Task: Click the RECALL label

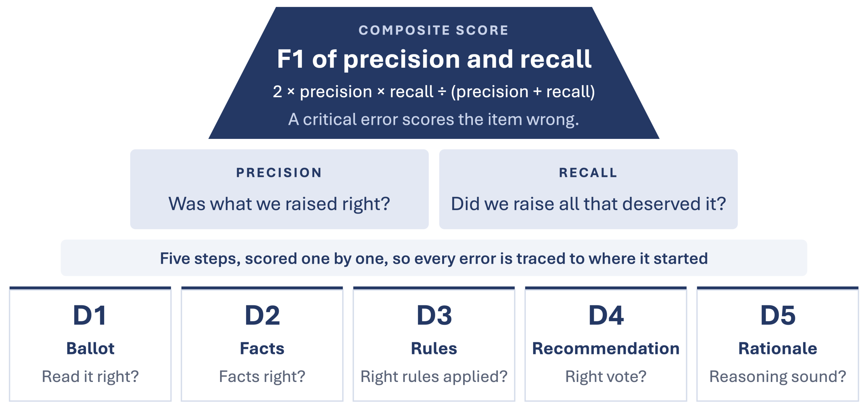Action: [588, 173]
